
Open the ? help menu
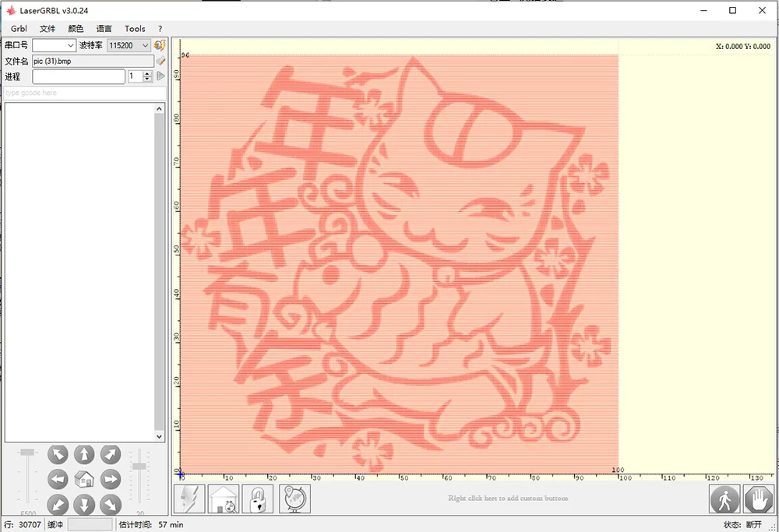coord(160,29)
